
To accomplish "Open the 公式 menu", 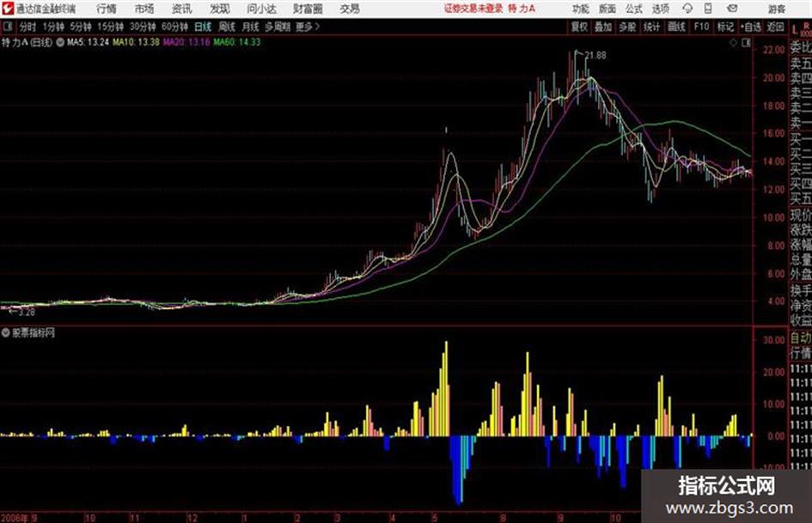I will 634,9.
